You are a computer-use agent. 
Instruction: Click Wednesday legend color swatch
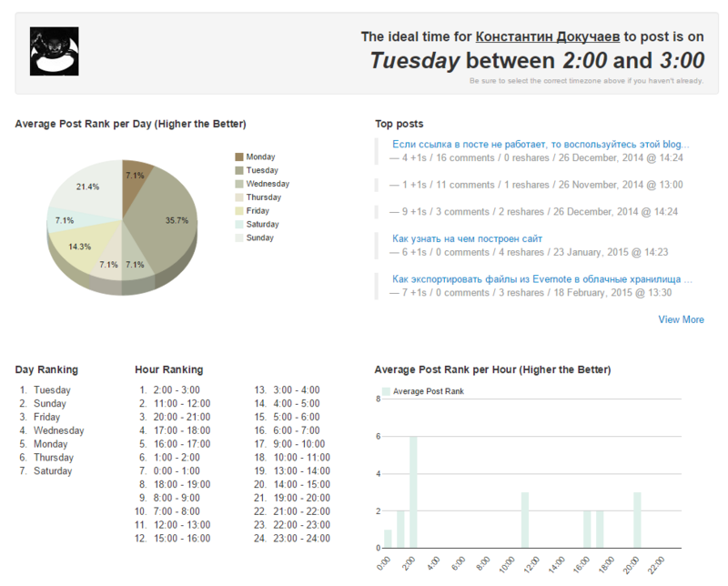coord(239,184)
